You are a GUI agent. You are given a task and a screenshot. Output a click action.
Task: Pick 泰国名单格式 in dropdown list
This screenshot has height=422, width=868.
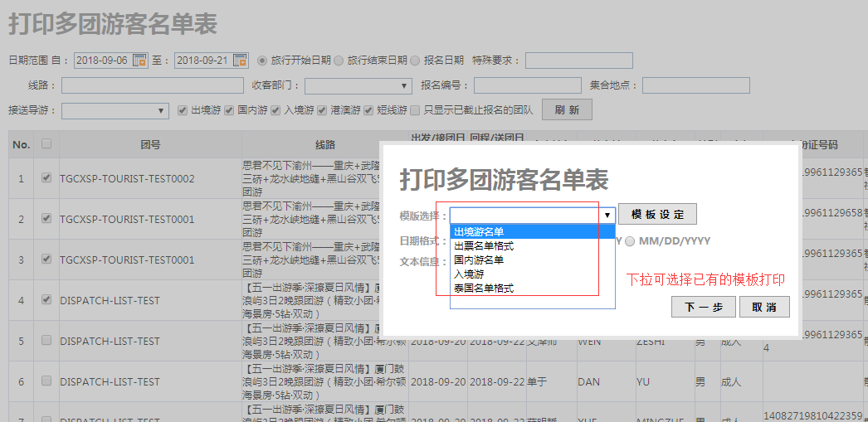point(484,289)
